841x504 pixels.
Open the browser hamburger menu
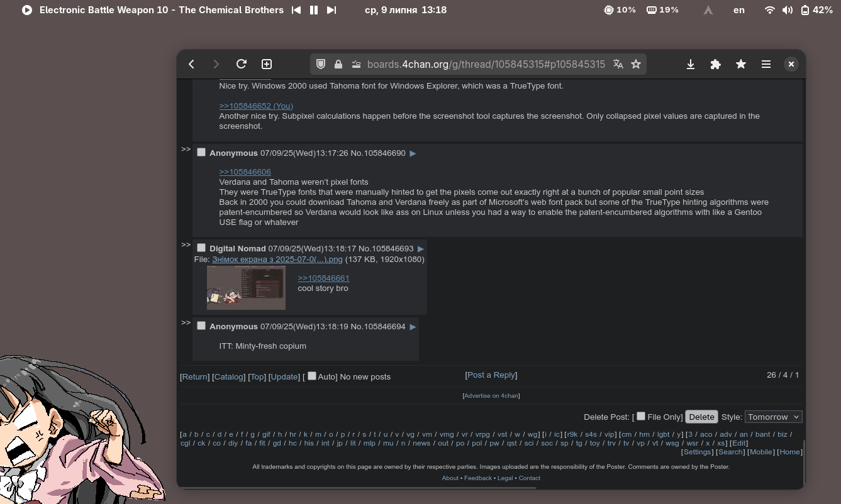[766, 64]
